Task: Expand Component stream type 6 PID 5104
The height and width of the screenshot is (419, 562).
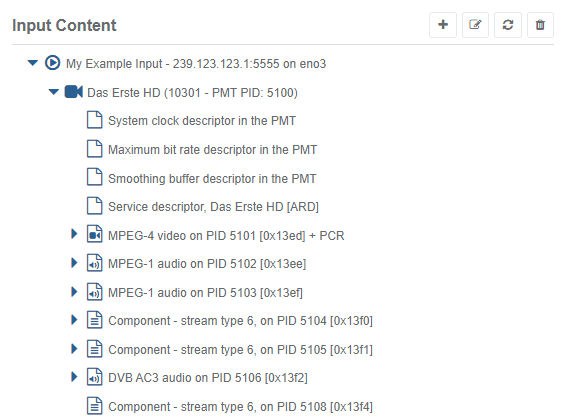Action: click(74, 320)
